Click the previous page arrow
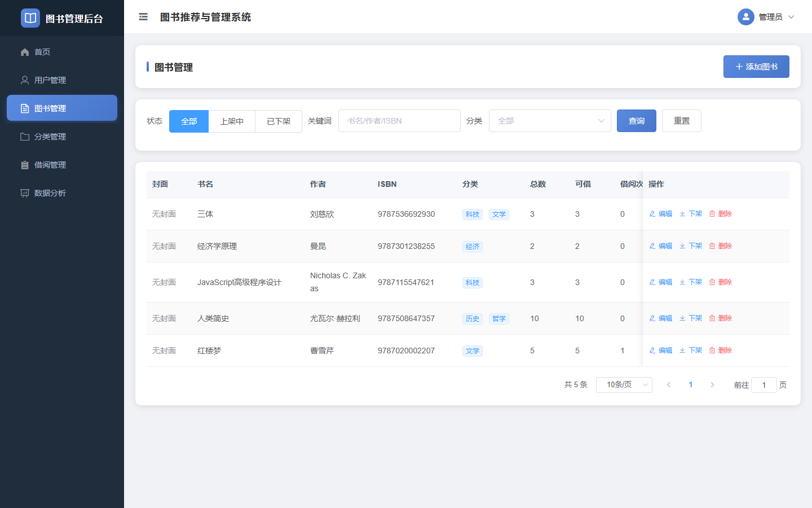This screenshot has height=508, width=812. [x=669, y=385]
